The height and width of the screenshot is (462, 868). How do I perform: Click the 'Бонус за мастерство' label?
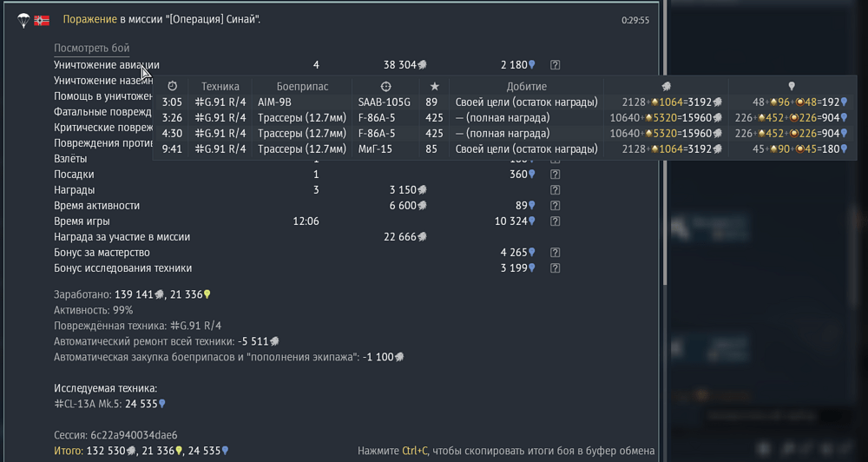[x=102, y=253]
